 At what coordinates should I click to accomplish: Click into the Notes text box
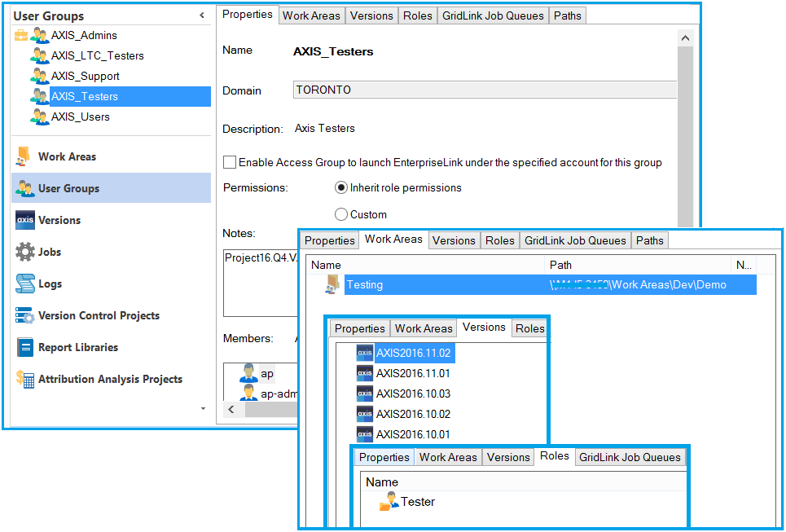coord(261,283)
